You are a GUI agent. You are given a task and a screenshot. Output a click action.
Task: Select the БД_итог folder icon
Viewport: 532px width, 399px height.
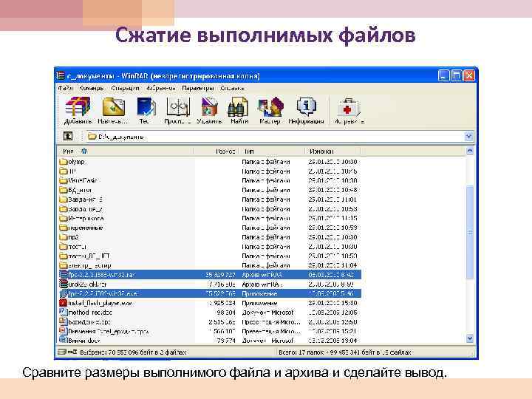[x=64, y=190]
